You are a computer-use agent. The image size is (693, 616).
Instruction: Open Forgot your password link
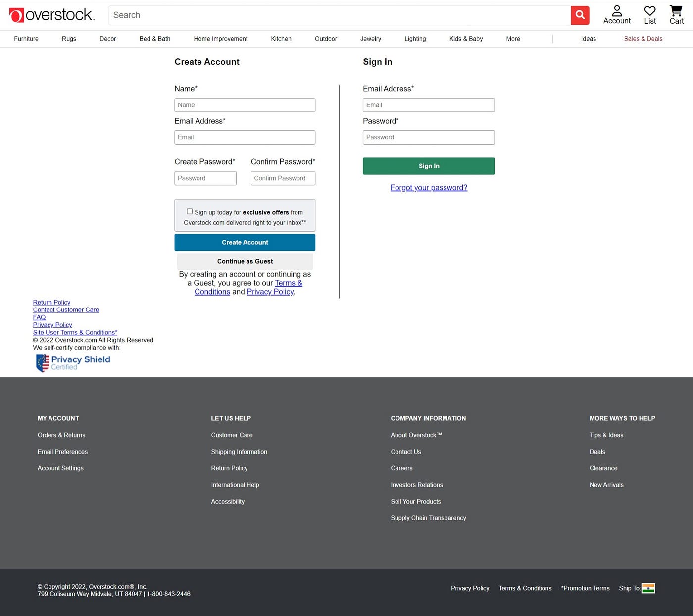point(429,188)
